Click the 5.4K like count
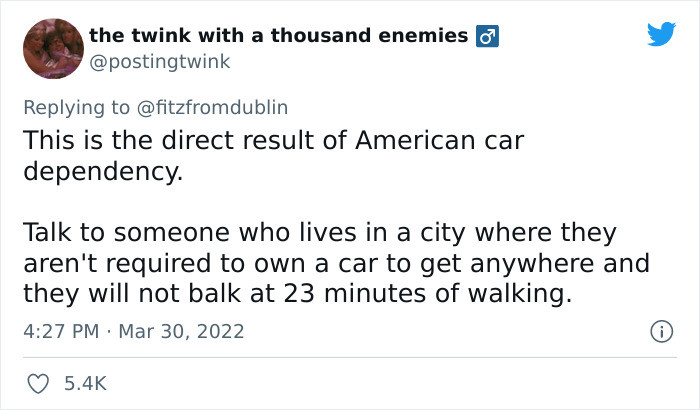 click(85, 384)
